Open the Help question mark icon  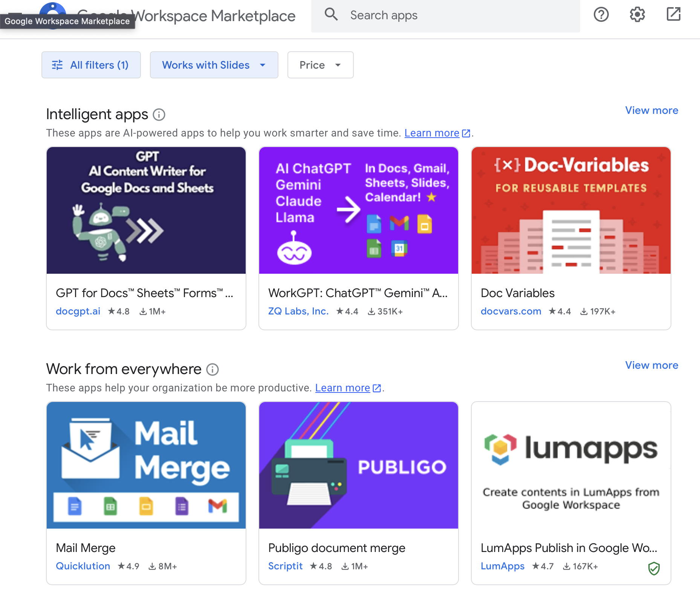tap(601, 15)
